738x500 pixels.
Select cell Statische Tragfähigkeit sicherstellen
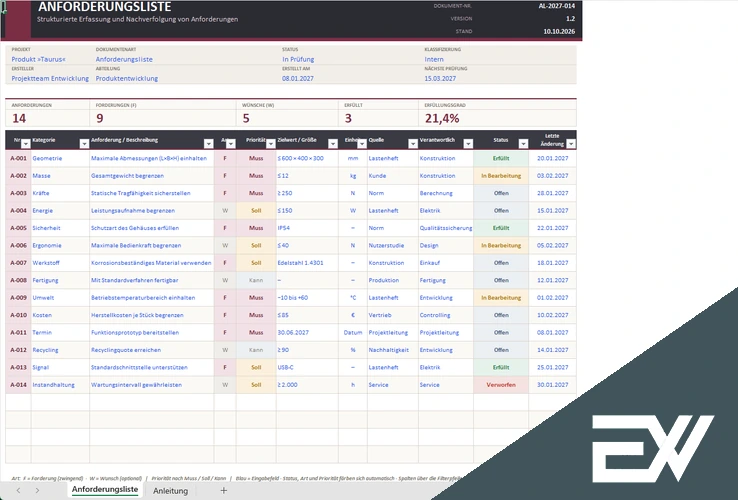coord(152,193)
